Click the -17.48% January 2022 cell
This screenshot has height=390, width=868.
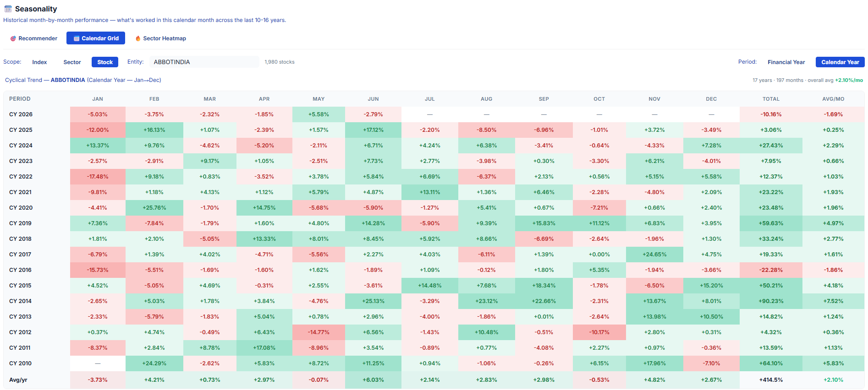pyautogui.click(x=98, y=177)
